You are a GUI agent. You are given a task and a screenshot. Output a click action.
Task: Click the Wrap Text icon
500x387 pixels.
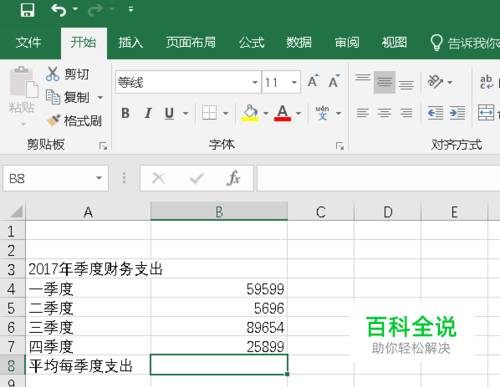487,82
